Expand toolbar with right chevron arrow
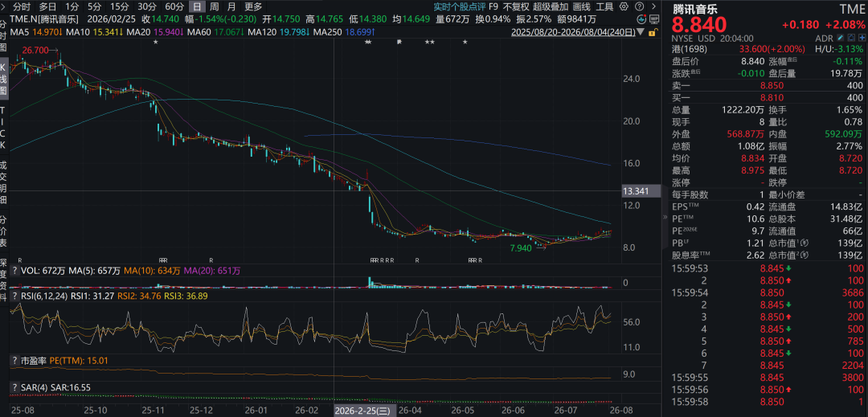868x417 pixels. [x=653, y=6]
